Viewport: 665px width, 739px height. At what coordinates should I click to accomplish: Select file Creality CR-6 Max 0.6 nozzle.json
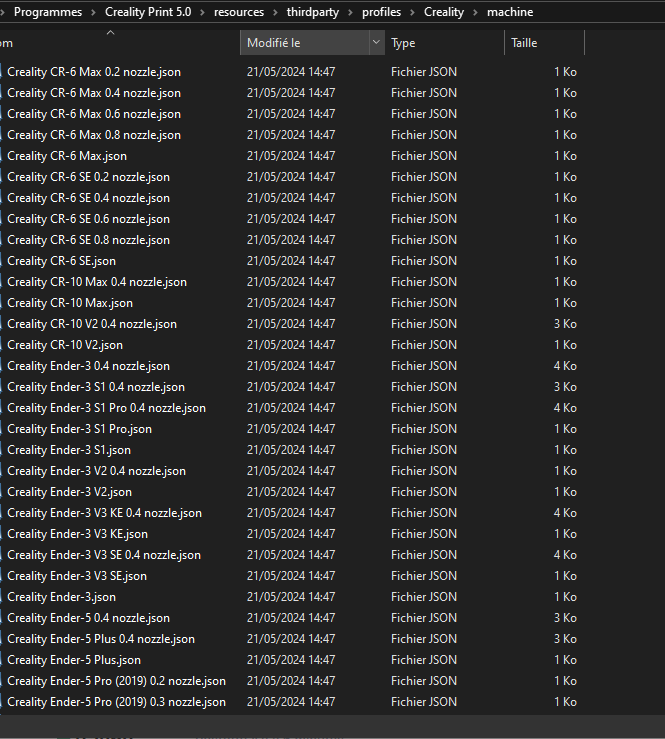click(94, 114)
